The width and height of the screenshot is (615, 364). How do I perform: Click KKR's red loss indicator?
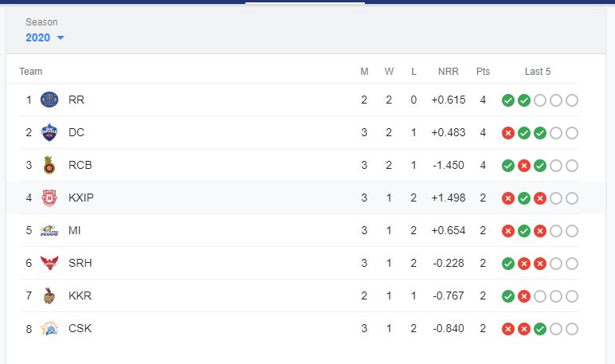click(523, 296)
